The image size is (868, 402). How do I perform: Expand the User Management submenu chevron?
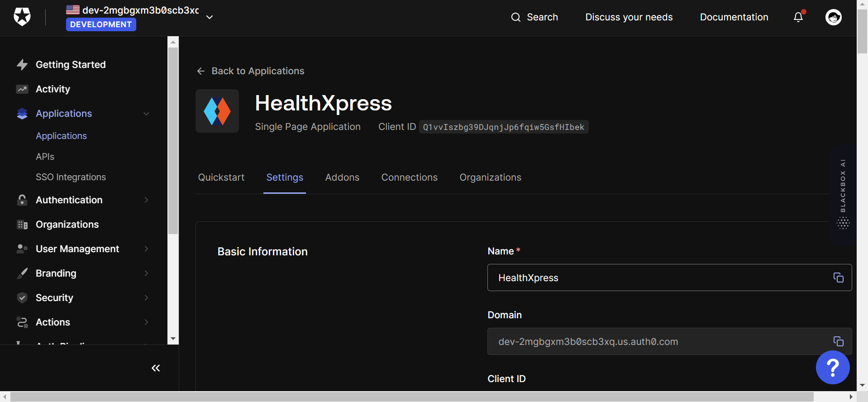[x=146, y=249]
